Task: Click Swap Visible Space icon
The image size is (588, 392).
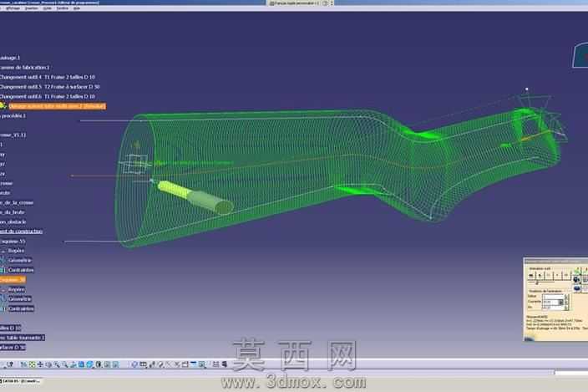Action: click(115, 364)
